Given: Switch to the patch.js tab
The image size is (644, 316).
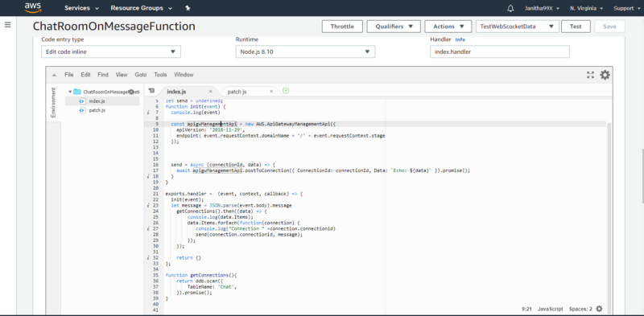Looking at the screenshot, I should coord(237,92).
